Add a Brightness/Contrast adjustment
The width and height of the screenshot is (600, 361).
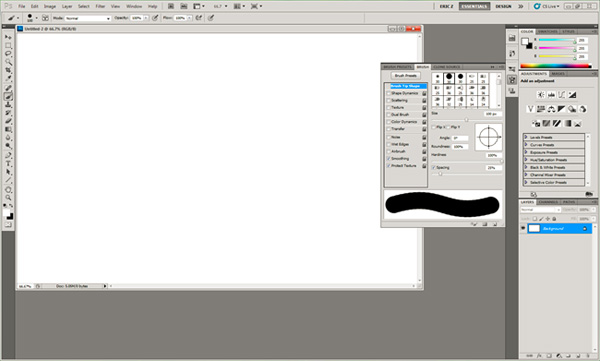(541, 95)
